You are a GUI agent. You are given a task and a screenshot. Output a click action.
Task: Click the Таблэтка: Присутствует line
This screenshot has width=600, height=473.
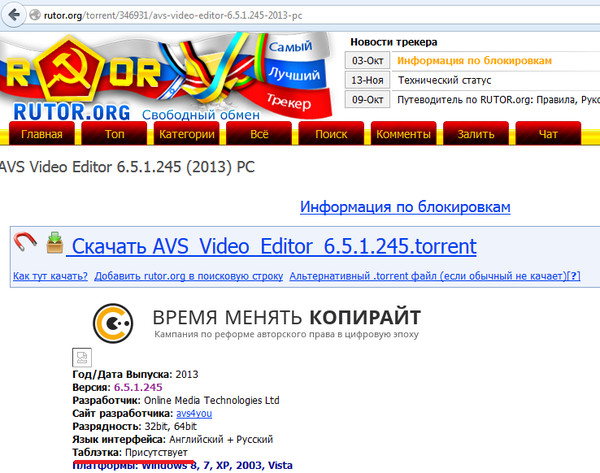(130, 452)
